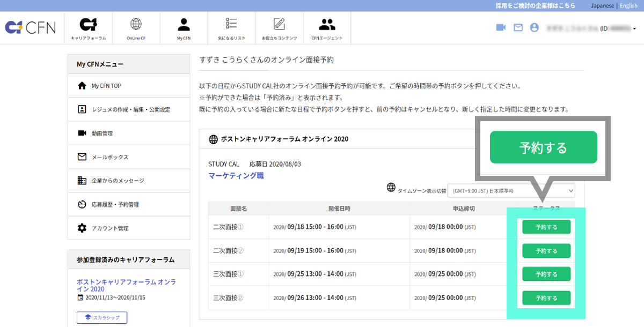Screen dimensions: 644x327
Task: Click 予約する for 三次面接① row
Action: 546,274
